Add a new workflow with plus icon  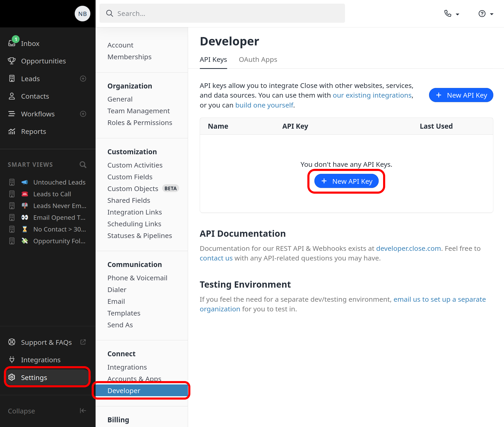click(83, 114)
